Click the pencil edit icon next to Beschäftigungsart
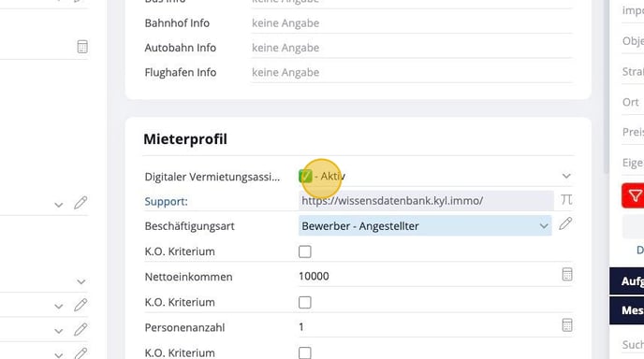This screenshot has height=359, width=644. (x=565, y=224)
